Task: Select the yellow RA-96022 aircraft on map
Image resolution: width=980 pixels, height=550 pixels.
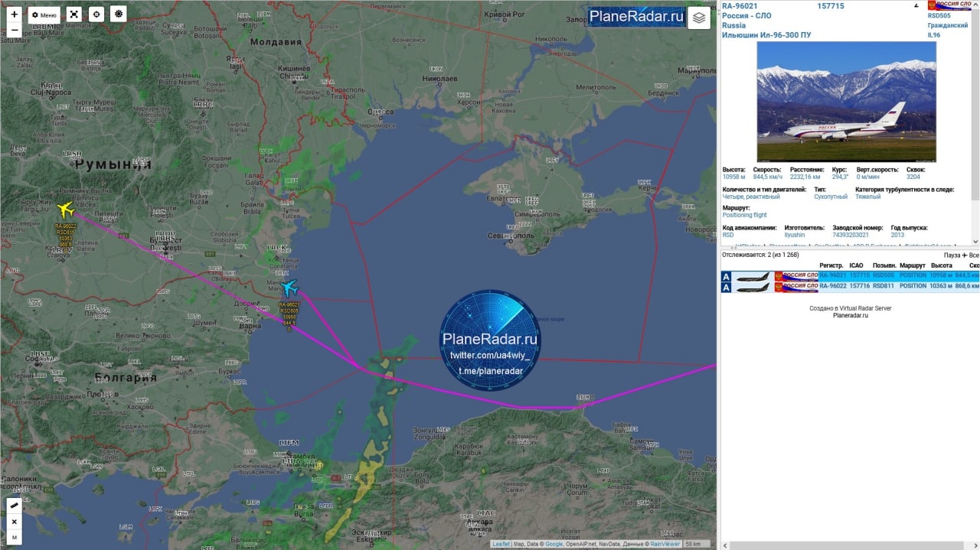Action: click(65, 209)
